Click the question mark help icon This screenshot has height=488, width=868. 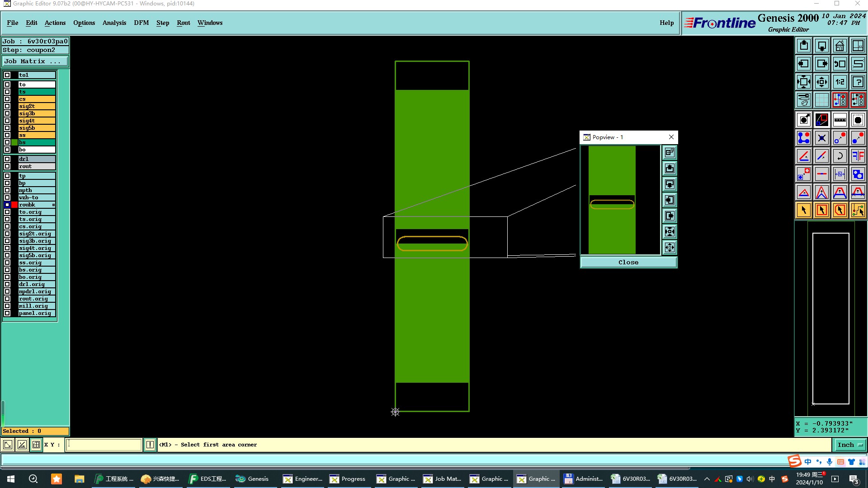(x=858, y=82)
